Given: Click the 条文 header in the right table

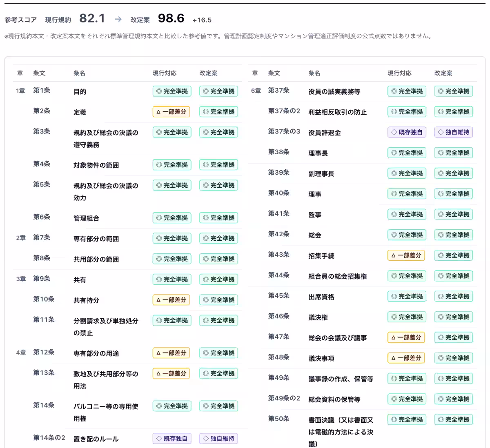Looking at the screenshot, I should pyautogui.click(x=274, y=73).
